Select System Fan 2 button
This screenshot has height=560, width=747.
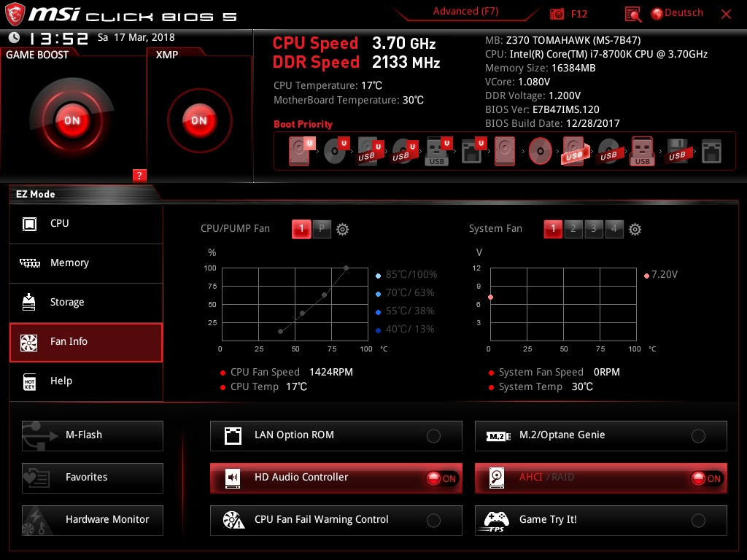click(573, 229)
